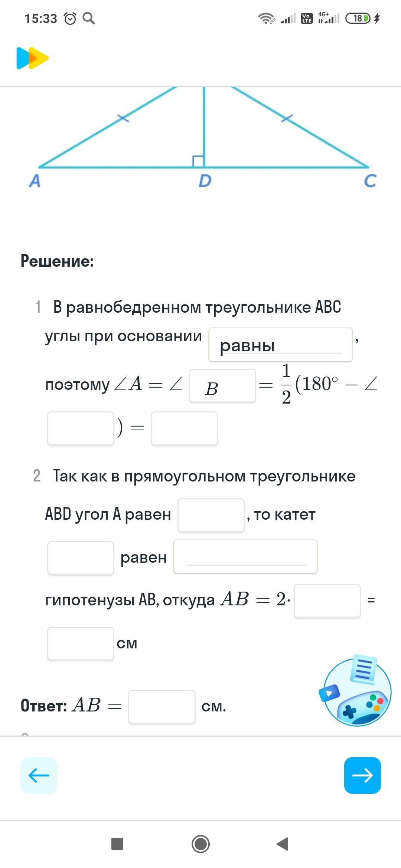Go to next task with forward arrow
This screenshot has width=401, height=868.
click(362, 775)
